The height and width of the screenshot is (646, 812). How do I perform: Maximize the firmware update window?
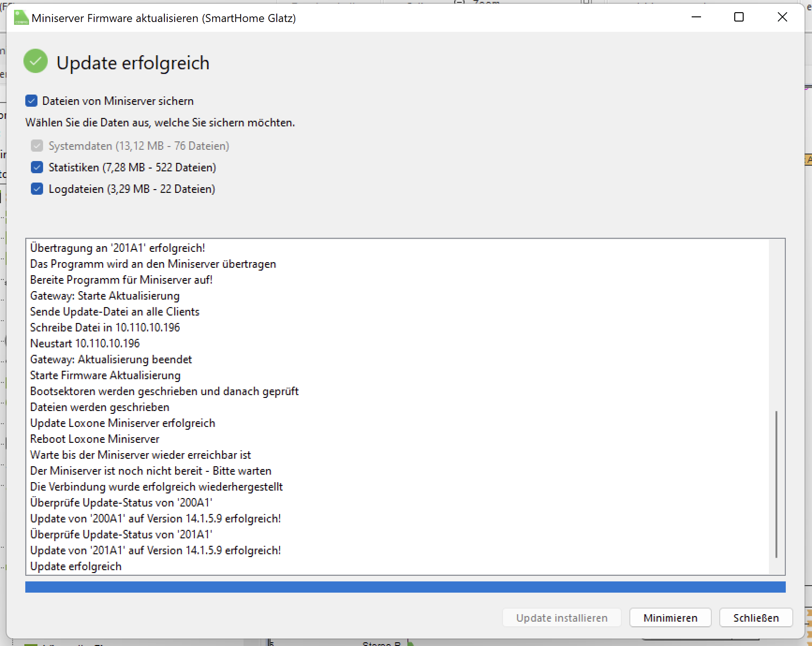739,17
